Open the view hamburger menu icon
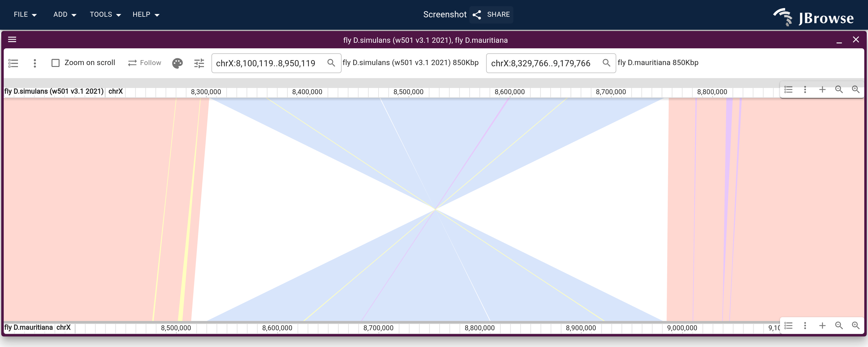868x347 pixels. tap(12, 40)
